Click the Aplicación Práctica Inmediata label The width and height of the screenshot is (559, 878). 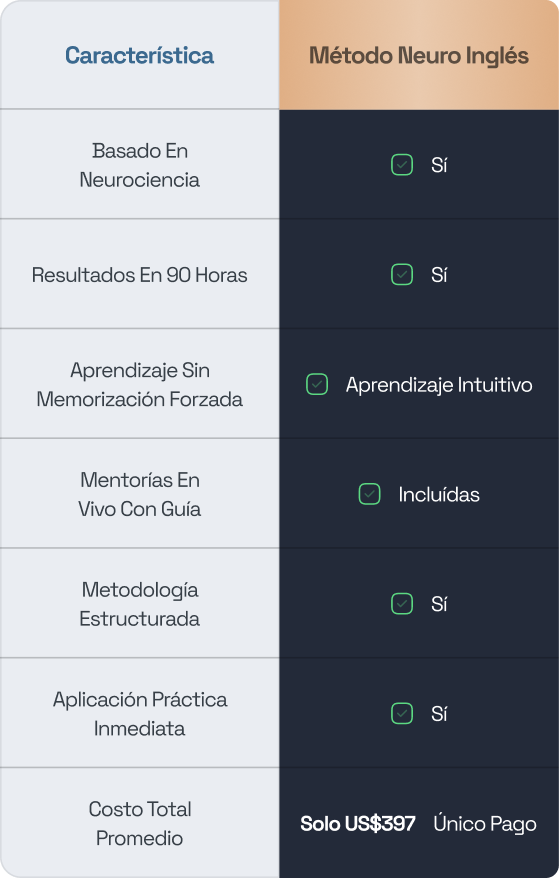tap(139, 714)
